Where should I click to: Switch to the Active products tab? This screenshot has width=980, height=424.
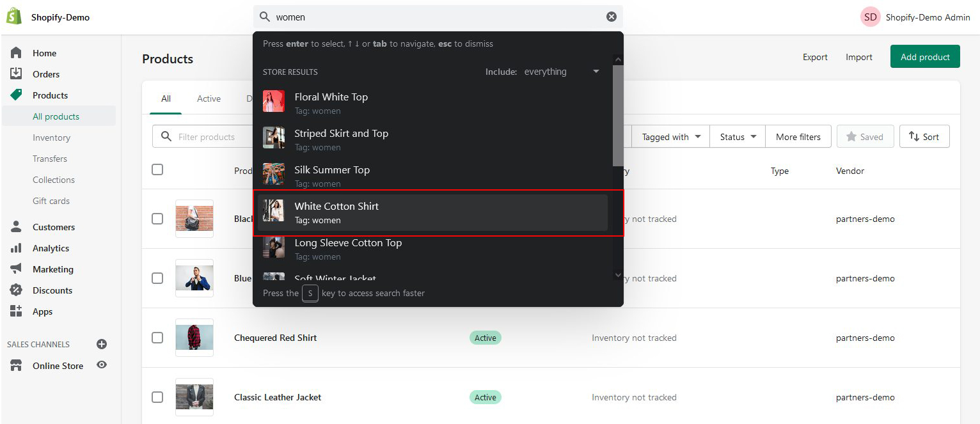[209, 98]
